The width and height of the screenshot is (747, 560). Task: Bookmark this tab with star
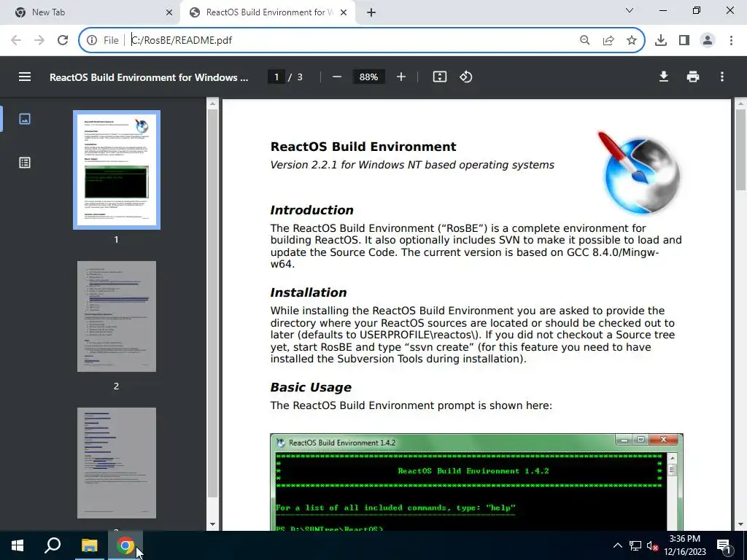(632, 40)
